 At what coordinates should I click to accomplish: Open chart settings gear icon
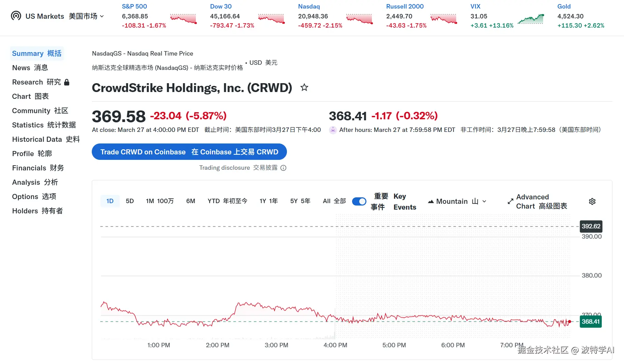[x=592, y=201]
